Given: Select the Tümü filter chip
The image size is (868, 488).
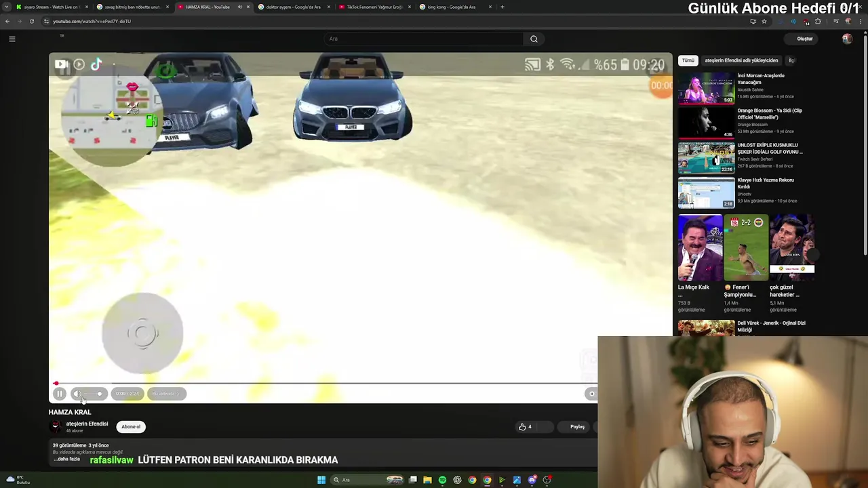Looking at the screenshot, I should coord(688,60).
